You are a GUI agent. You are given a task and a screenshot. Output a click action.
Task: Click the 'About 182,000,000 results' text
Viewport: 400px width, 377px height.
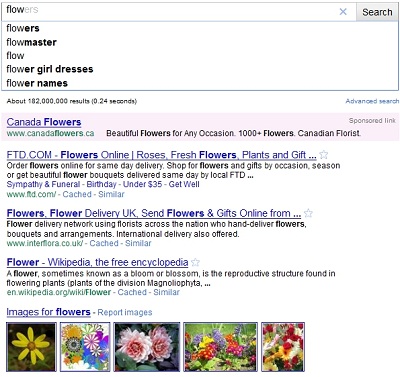[x=72, y=101]
